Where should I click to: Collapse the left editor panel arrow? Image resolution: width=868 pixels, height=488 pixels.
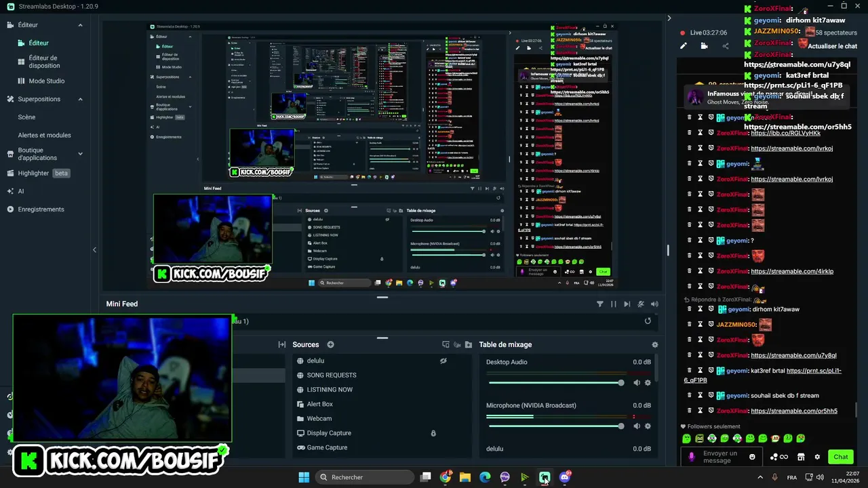point(94,250)
